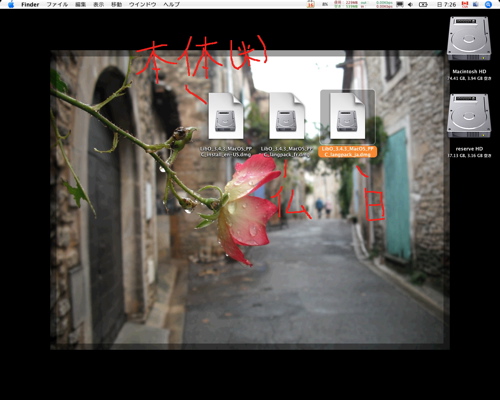This screenshot has height=400, width=500.
Task: Open the clock showing 7:26
Action: 447,4
